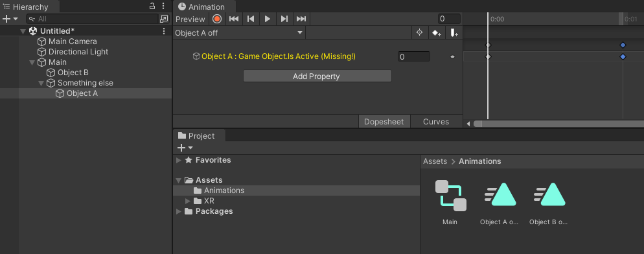Select the Object A animation clip asset
Image resolution: width=644 pixels, height=254 pixels.
tap(500, 202)
